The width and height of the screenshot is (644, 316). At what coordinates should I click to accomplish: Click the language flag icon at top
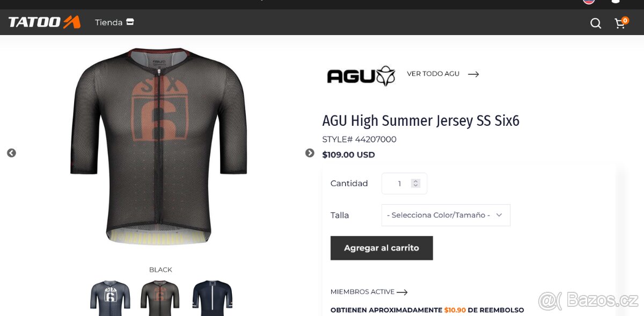tap(589, 2)
